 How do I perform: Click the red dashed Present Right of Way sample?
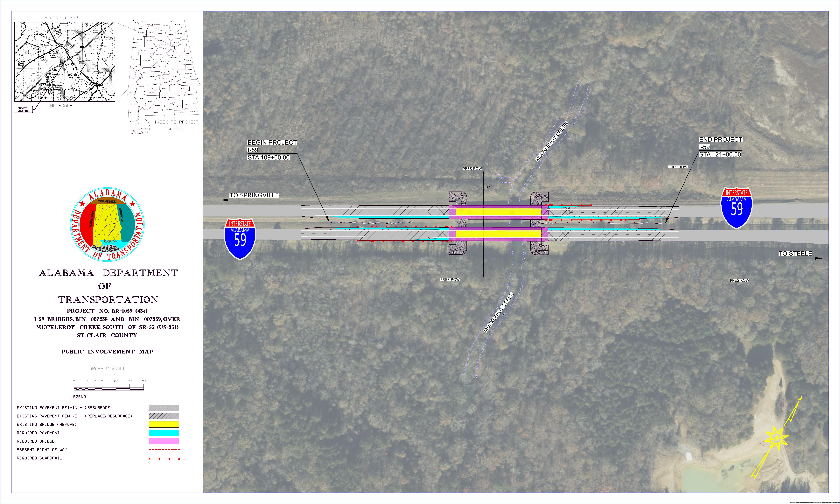click(x=164, y=450)
